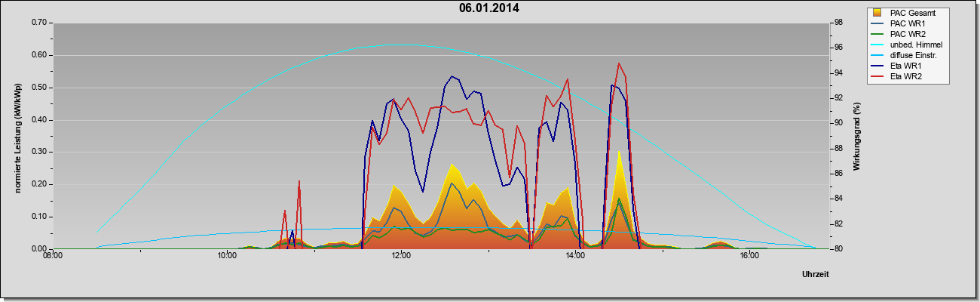Select the PAC WR2 legend entry
Image resolution: width=980 pixels, height=302 pixels.
pos(907,34)
